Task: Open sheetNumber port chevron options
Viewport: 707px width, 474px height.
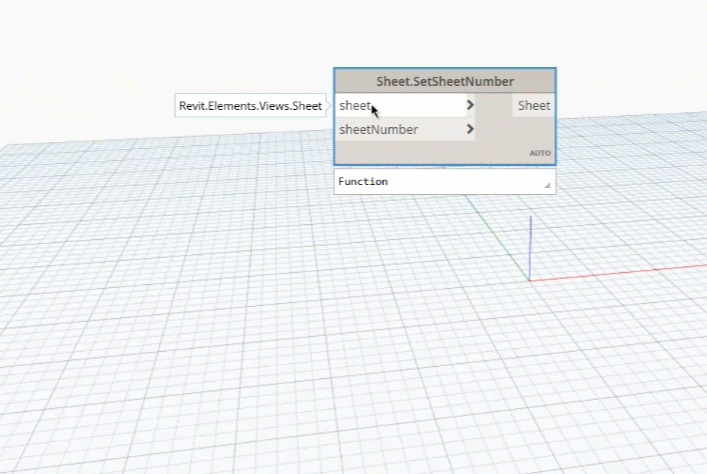Action: coord(470,129)
